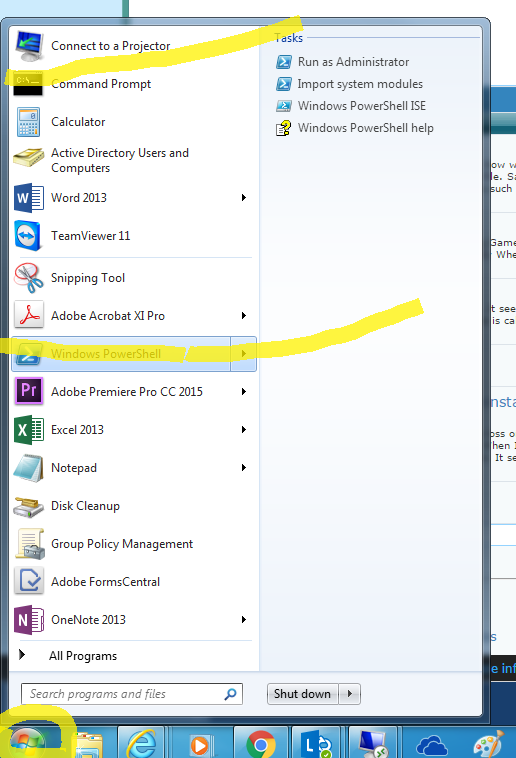Expand the OneNote 2013 jump list arrow

pos(244,620)
